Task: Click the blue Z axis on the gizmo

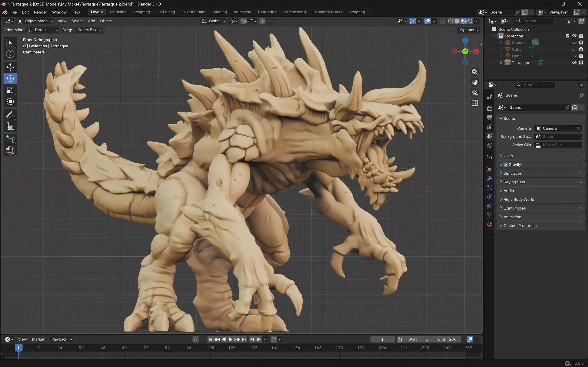Action: tap(465, 41)
